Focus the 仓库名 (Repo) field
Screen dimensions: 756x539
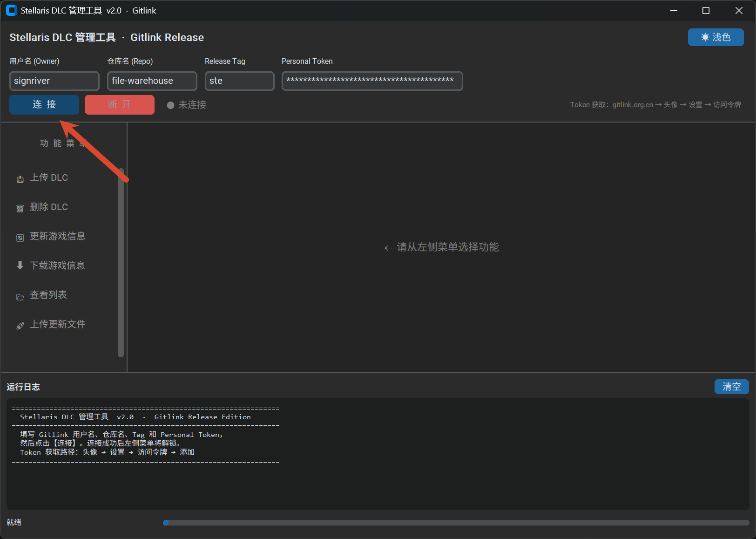152,81
